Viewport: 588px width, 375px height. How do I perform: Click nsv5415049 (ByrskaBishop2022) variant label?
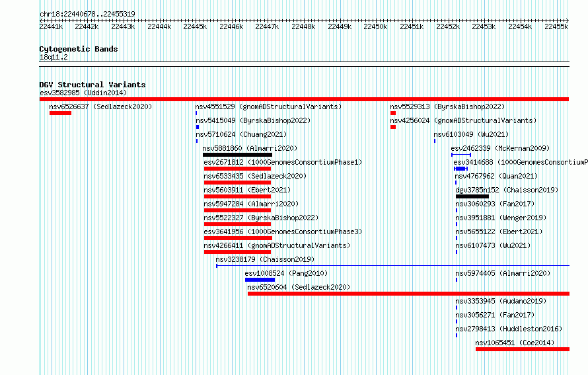pyautogui.click(x=253, y=120)
